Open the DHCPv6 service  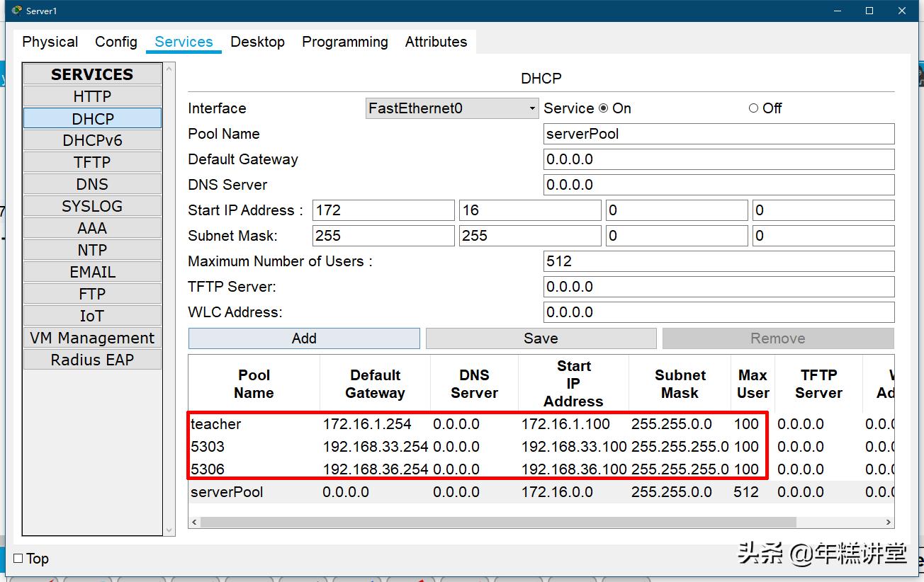92,140
